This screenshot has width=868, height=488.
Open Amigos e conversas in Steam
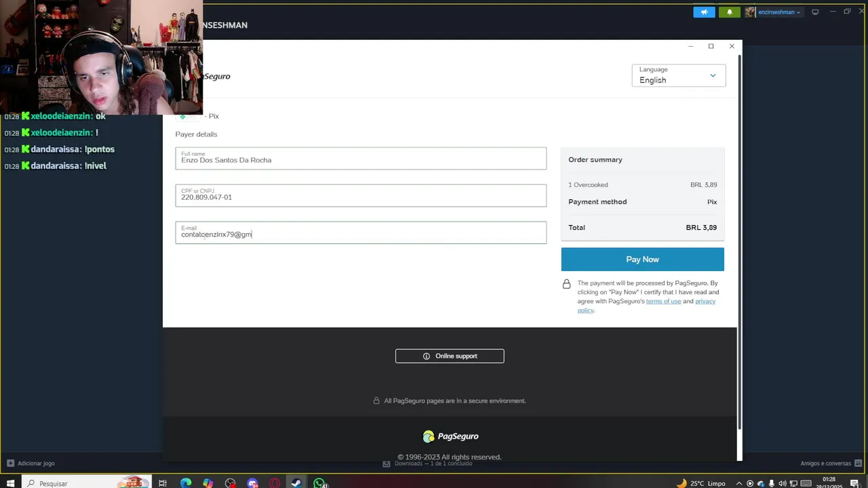point(830,464)
